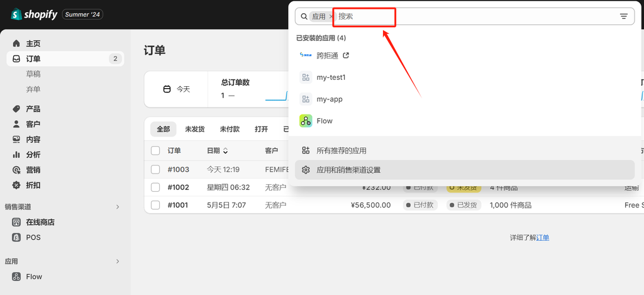Check the checkbox for order #1001

pos(155,205)
